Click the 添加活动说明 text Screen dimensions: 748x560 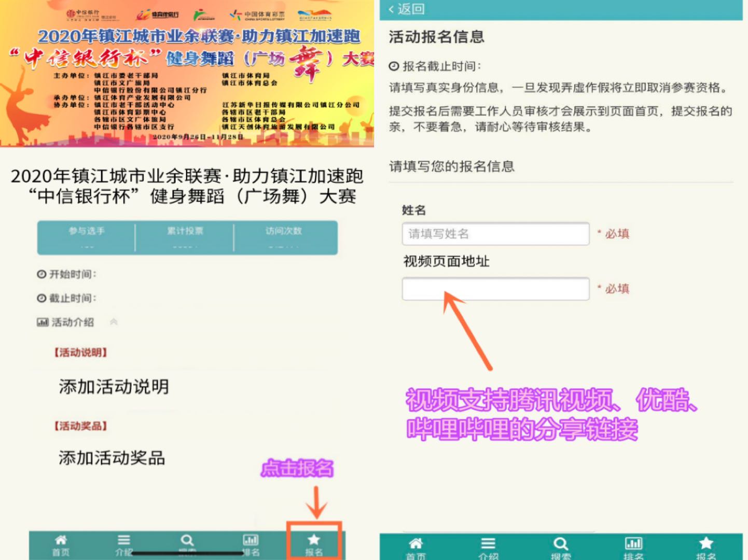114,386
